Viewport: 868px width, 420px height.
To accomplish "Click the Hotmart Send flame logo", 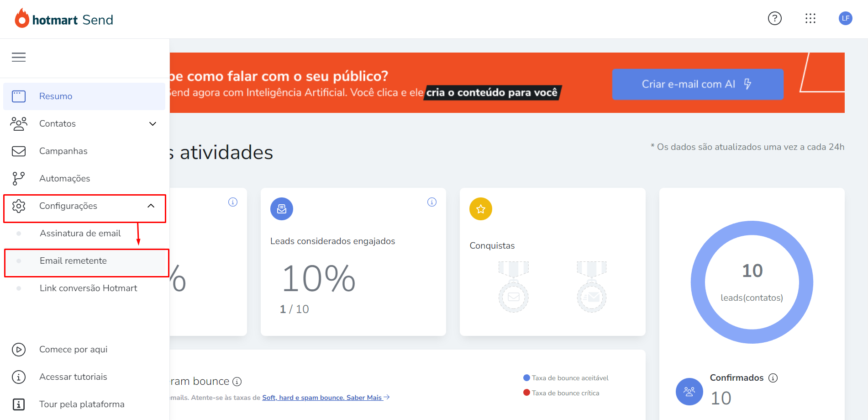I will coord(22,19).
